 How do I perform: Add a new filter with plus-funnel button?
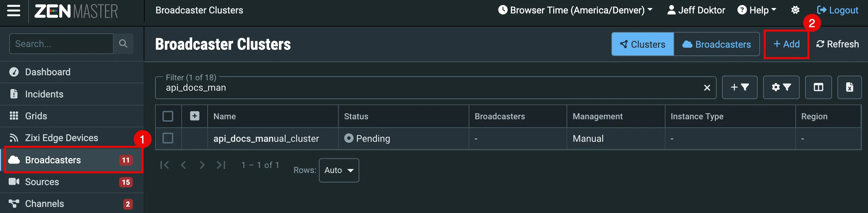pyautogui.click(x=739, y=87)
